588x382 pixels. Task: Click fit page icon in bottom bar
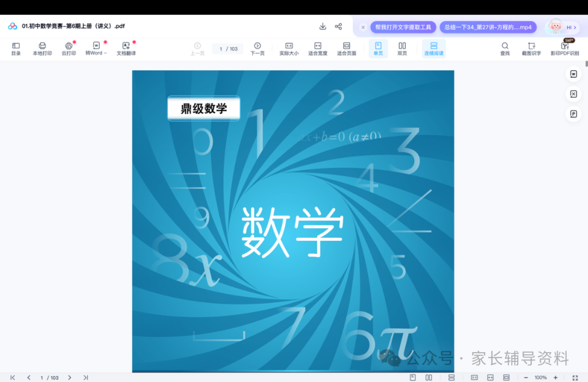pyautogui.click(x=506, y=378)
